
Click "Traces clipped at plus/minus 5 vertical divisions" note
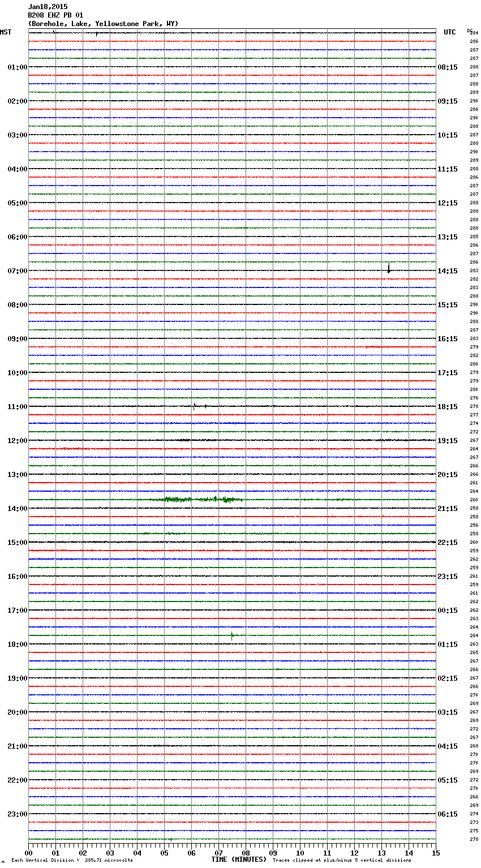[x=342, y=861]
